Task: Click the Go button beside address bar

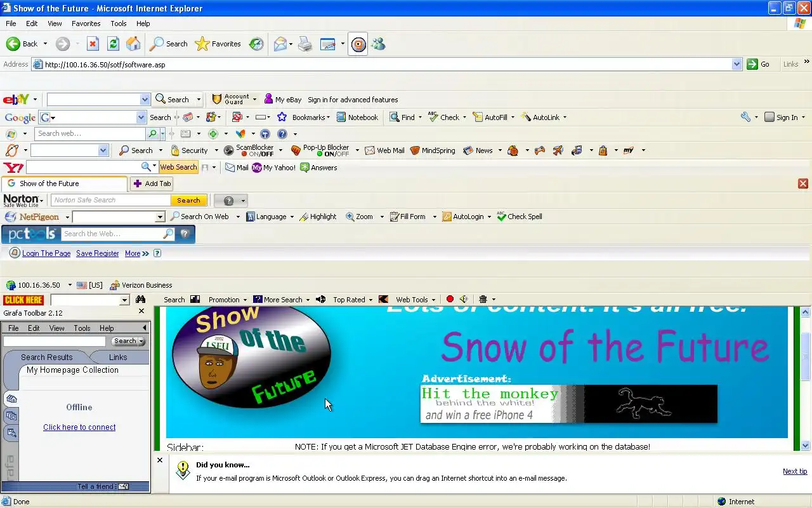Action: [x=759, y=64]
